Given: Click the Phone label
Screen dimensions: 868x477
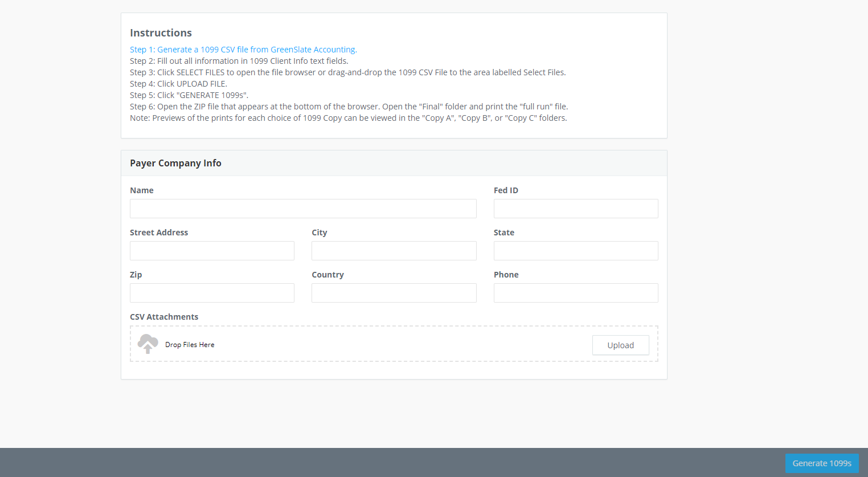Looking at the screenshot, I should click(x=506, y=275).
